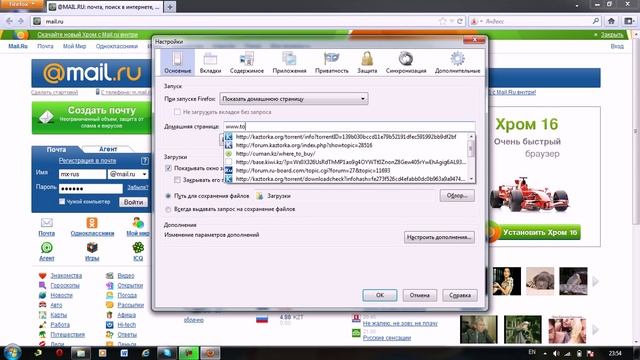
Task: Go back with browser back arrow
Action: coord(9,21)
